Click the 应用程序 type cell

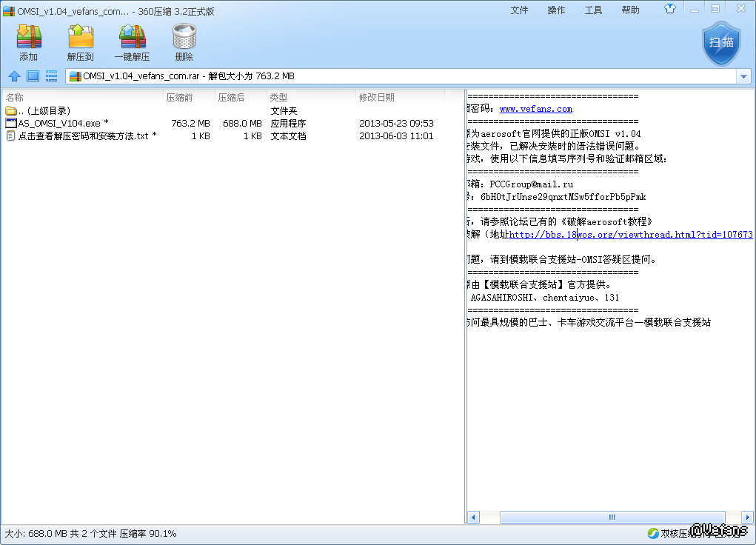288,124
